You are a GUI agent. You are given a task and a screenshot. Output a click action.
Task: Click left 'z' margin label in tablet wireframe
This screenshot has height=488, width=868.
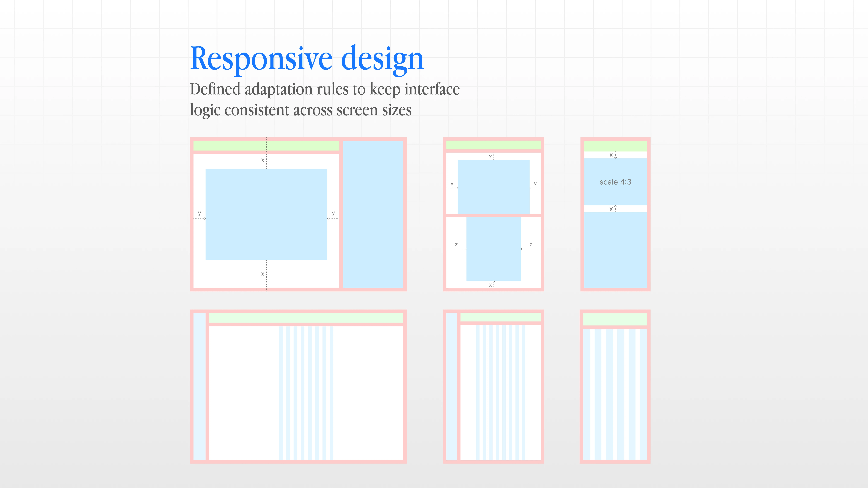click(x=456, y=244)
